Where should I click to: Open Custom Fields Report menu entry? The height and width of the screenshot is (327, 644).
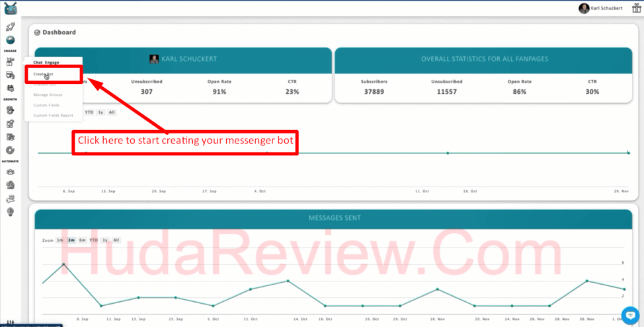(53, 116)
